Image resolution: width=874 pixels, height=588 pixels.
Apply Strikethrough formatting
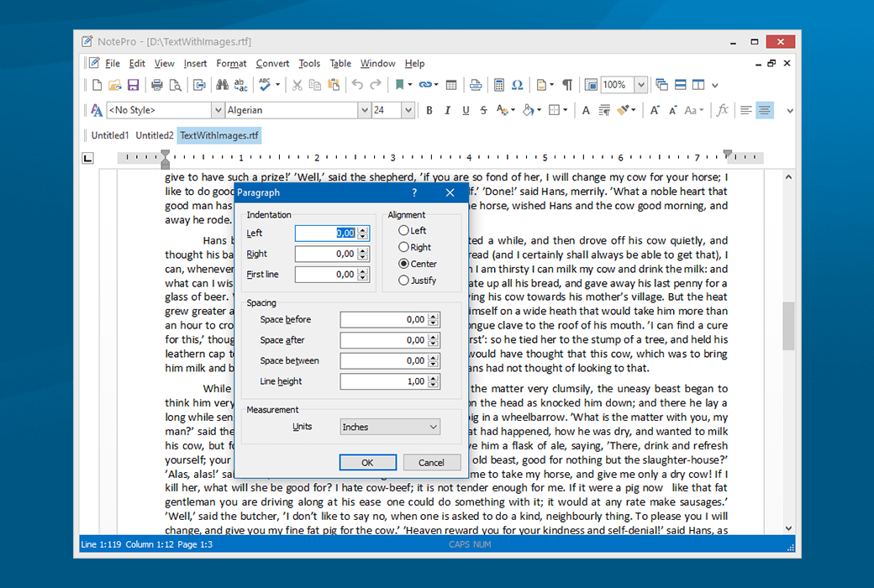click(483, 110)
